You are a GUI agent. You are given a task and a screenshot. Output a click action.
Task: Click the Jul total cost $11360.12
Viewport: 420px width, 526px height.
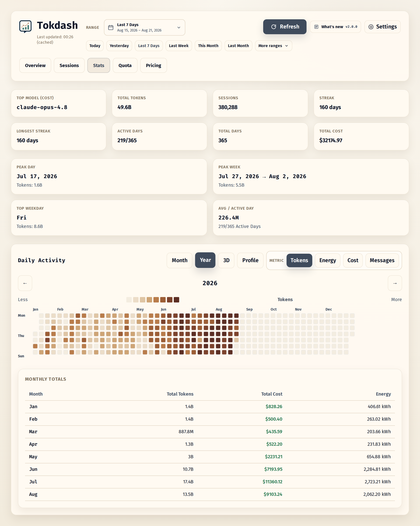coord(272,482)
